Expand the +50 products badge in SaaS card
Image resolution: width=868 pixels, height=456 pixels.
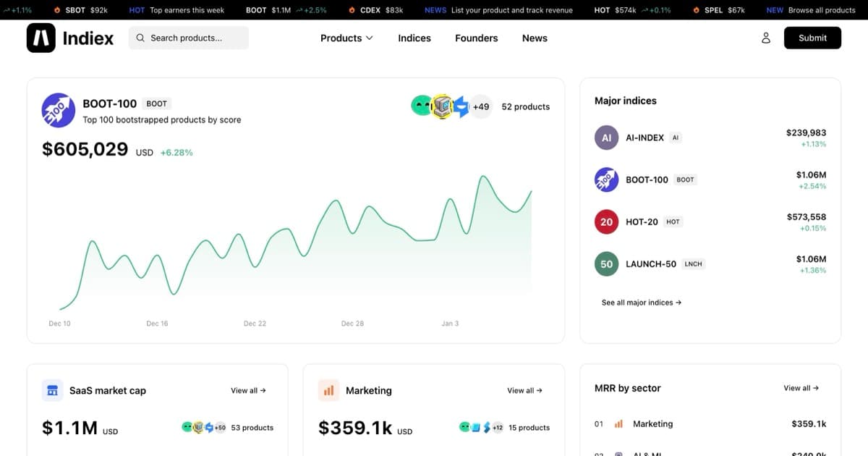220,428
